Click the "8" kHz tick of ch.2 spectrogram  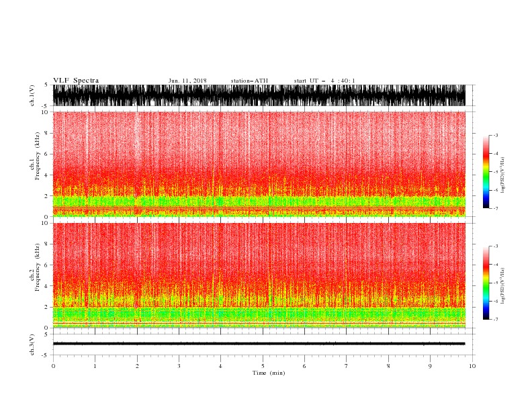pos(46,244)
